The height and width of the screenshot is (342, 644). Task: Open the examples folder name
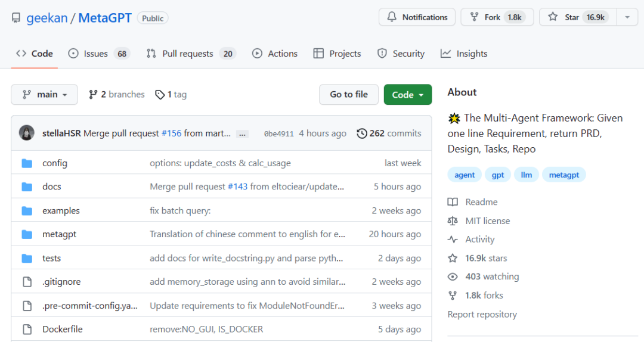coord(61,210)
